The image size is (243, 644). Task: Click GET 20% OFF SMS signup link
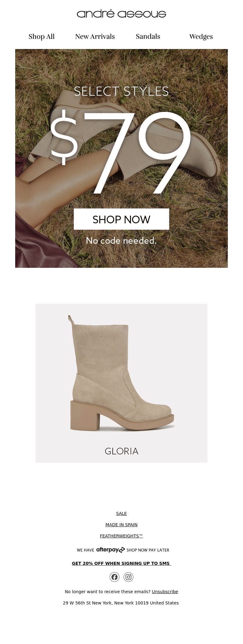122,563
